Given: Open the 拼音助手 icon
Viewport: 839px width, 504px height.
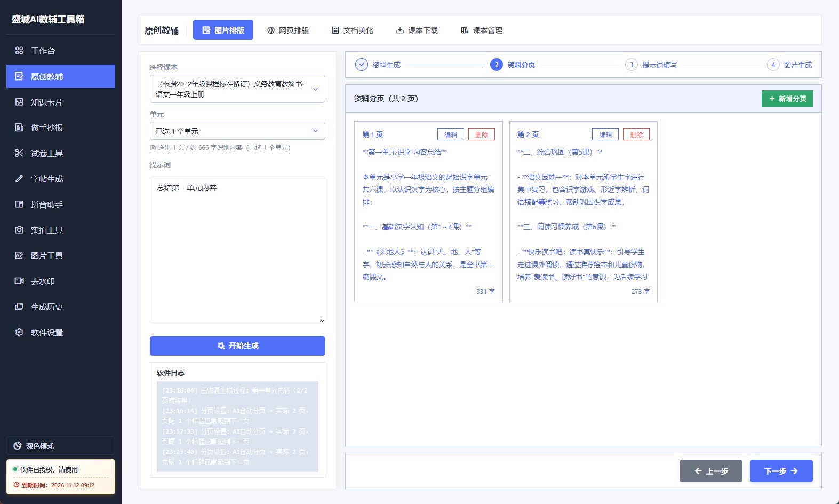Looking at the screenshot, I should click(19, 204).
